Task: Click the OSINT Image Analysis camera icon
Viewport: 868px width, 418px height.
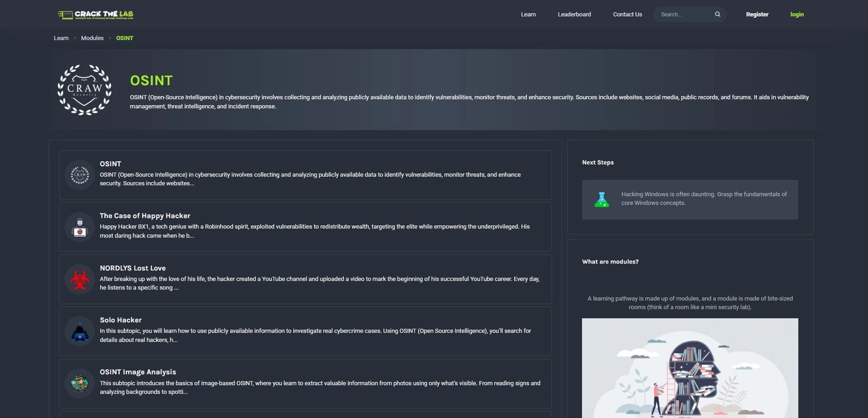Action: coord(80,383)
